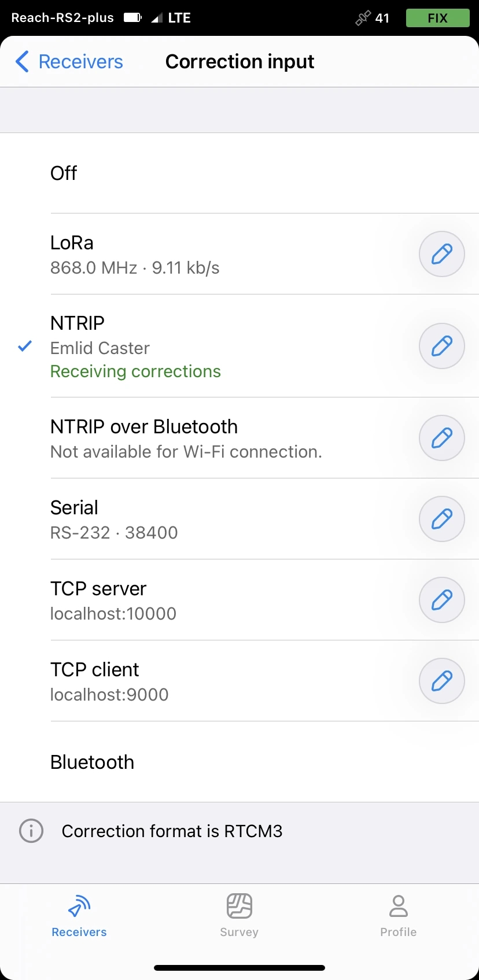The height and width of the screenshot is (980, 479).
Task: Edit LoRa settings with pencil icon
Action: [x=441, y=254]
